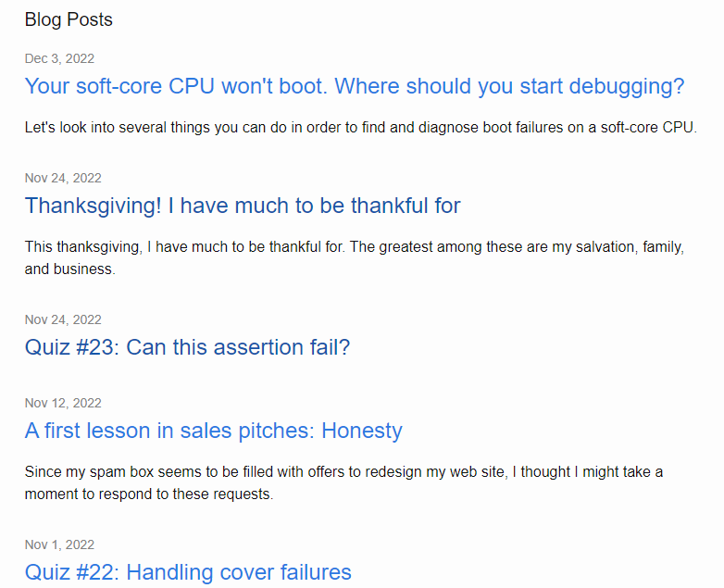Open Quiz #22: Handling cover failures
Viewport: 724px width, 588px height.
(188, 572)
